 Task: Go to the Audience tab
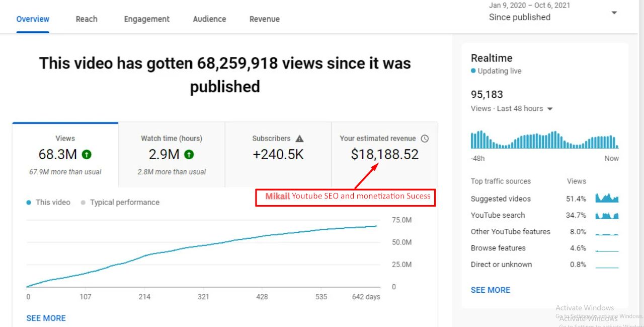click(x=209, y=19)
